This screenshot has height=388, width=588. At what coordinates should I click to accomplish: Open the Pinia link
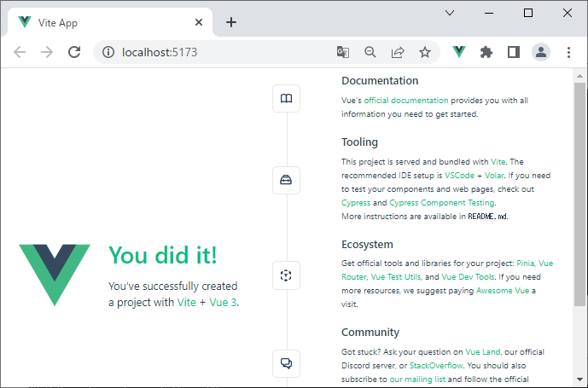526,263
